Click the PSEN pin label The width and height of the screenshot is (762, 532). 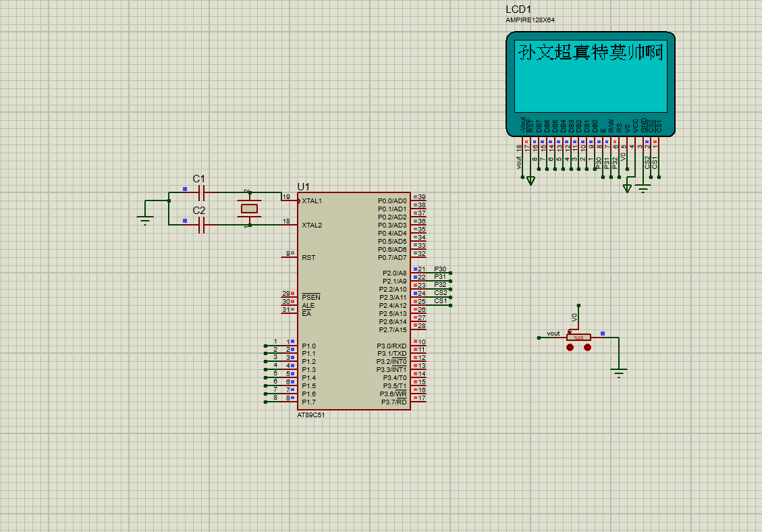(311, 297)
